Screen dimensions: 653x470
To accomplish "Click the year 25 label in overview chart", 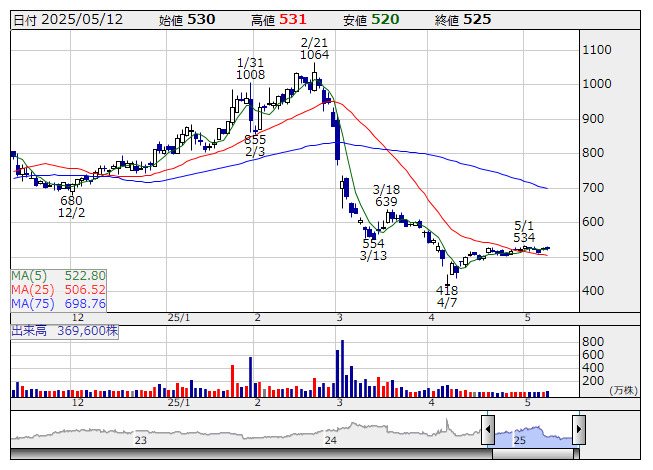I will [x=520, y=440].
